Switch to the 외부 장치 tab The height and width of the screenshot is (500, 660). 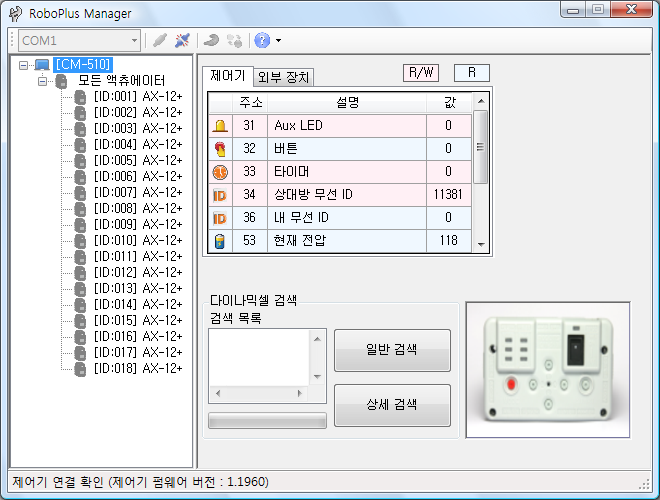click(x=285, y=77)
